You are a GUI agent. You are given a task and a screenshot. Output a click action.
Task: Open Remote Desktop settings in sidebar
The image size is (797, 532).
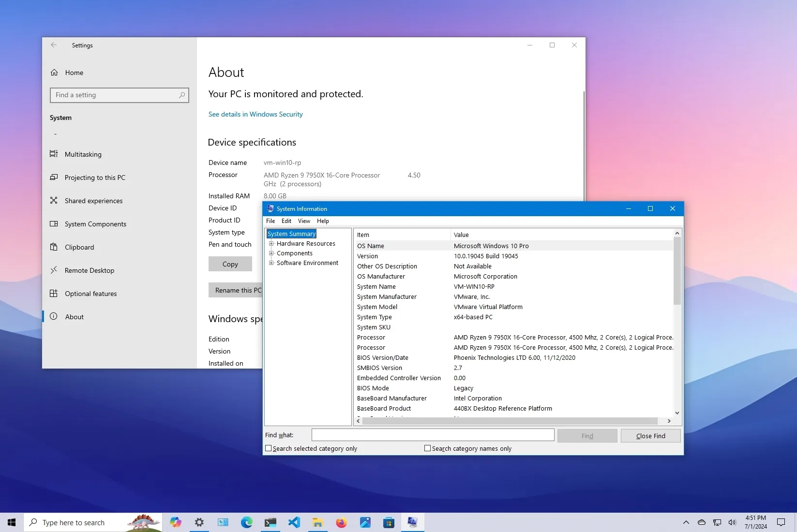89,270
